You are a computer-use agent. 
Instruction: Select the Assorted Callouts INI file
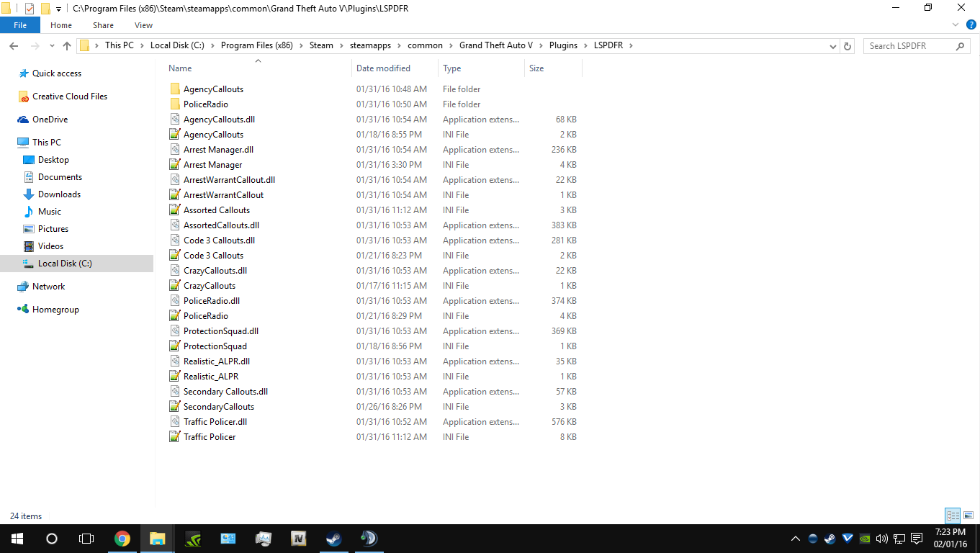point(217,210)
